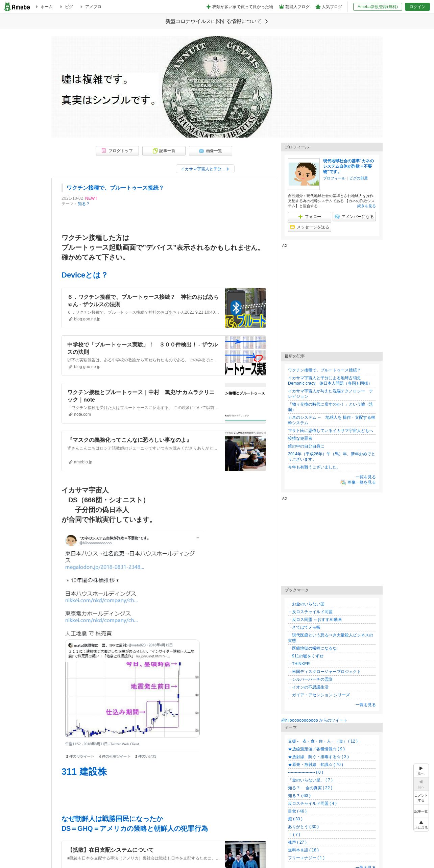The image size is (434, 868).
Task: Open the 311 建設株 link
Action: 84,772
